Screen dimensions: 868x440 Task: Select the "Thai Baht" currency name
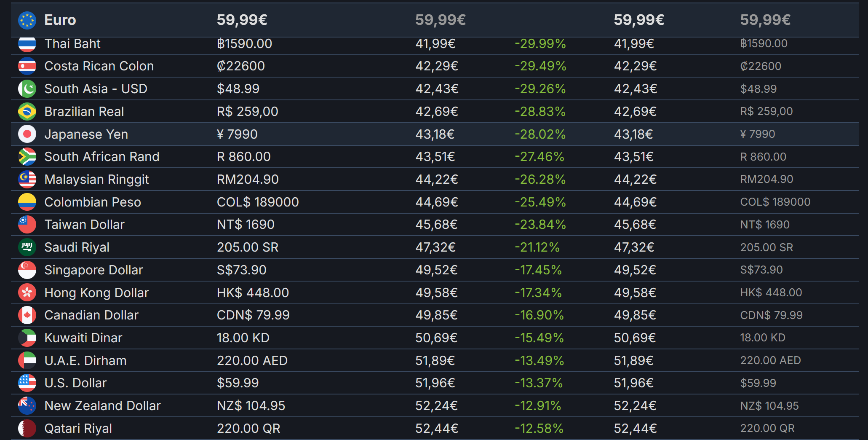click(72, 44)
